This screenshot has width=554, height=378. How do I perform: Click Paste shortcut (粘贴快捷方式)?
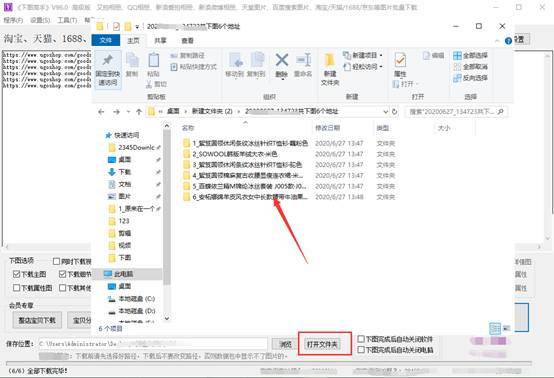(x=194, y=66)
